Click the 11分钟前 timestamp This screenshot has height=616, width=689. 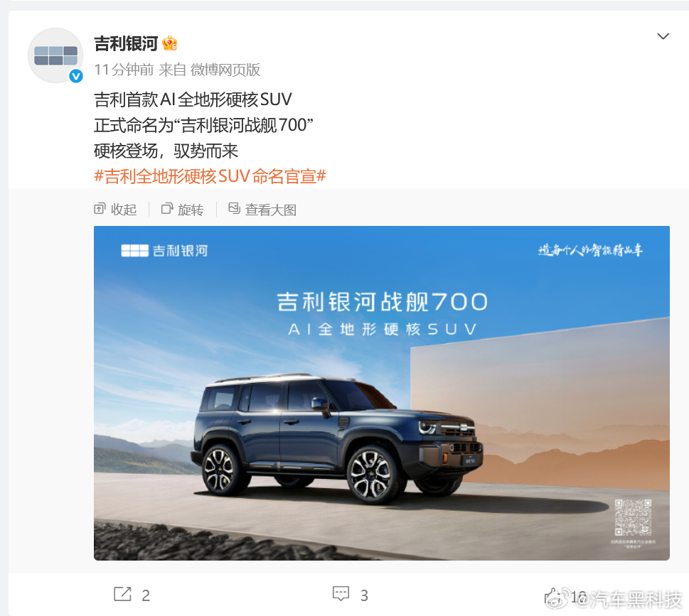point(124,70)
